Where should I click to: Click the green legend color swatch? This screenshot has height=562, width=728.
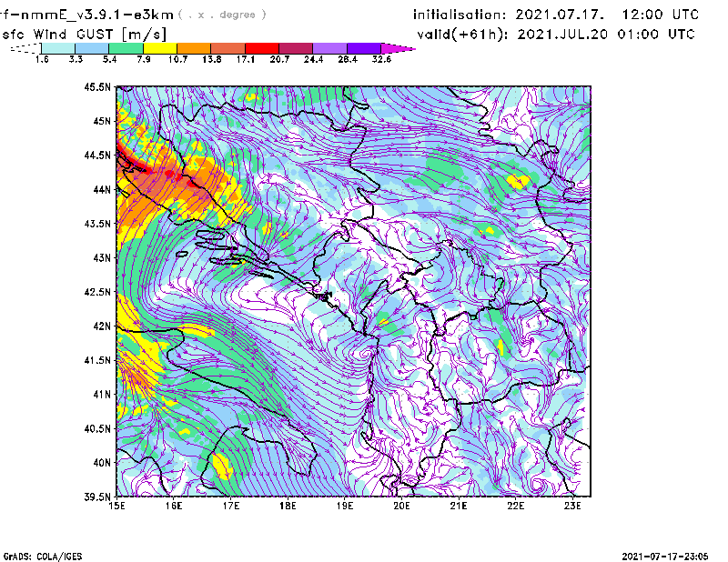[126, 48]
